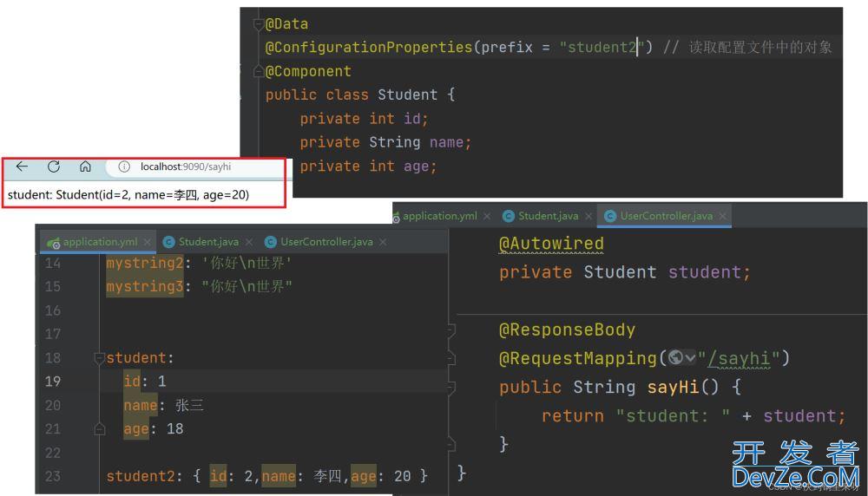Switch to Student.java tab in left editor
The height and width of the screenshot is (496, 868).
(x=208, y=242)
